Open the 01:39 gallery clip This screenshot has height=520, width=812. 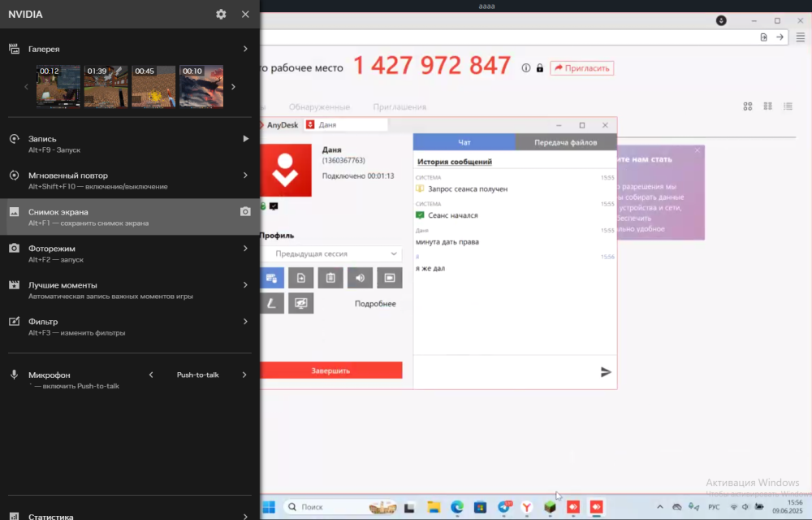point(106,86)
